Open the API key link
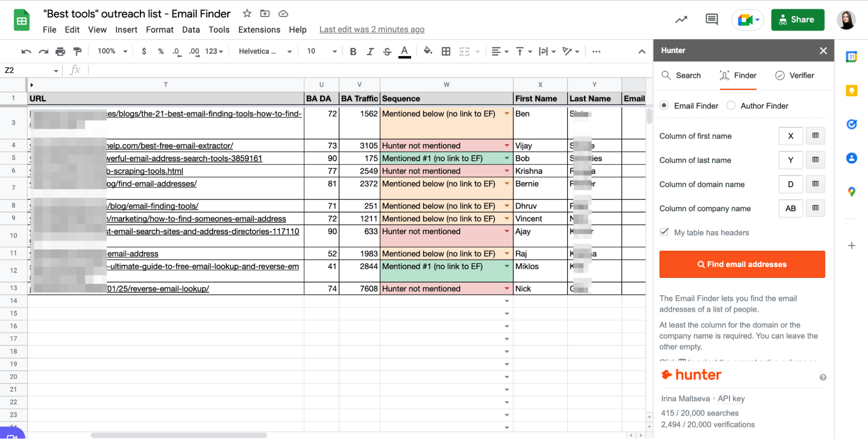 pyautogui.click(x=731, y=399)
